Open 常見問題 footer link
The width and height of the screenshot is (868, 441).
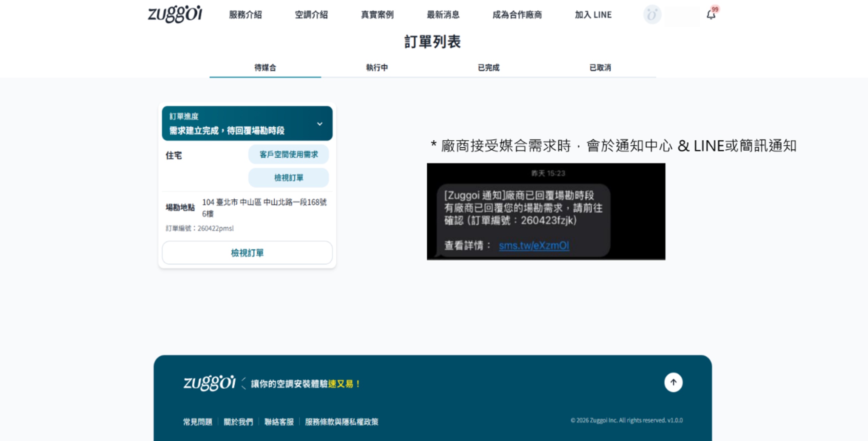[197, 422]
